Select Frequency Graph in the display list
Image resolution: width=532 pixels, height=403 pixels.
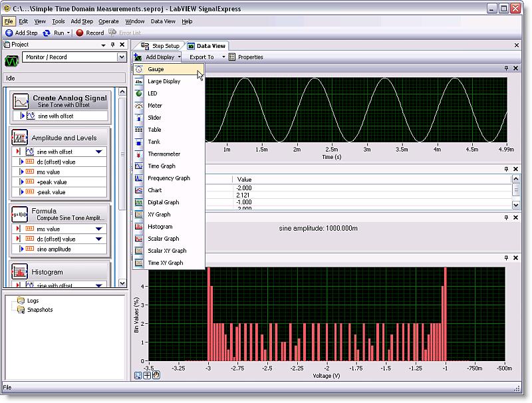coord(168,178)
